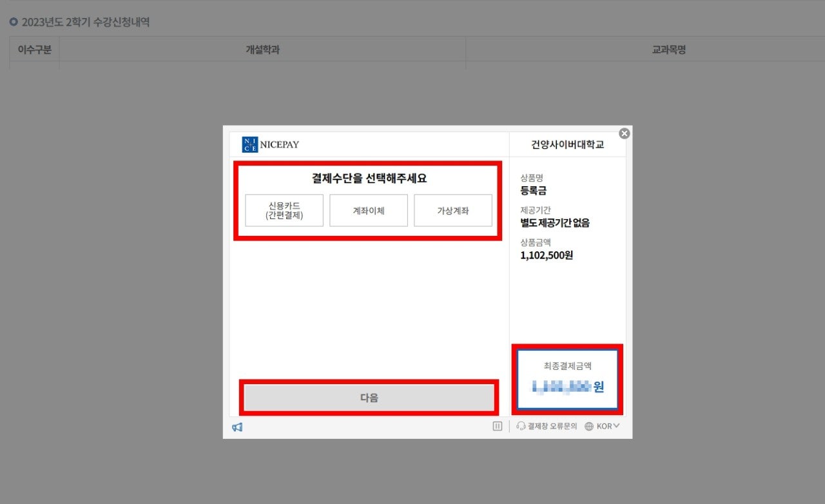
Task: Click the 교과목명 column header
Action: click(668, 50)
